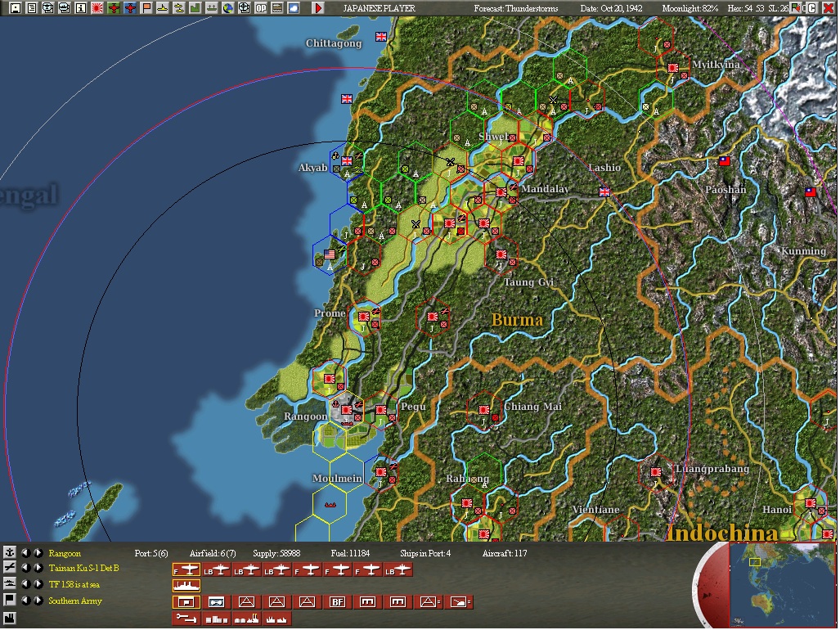Select the Myitkyina Japanese unit hex
840x630 pixels.
click(673, 68)
